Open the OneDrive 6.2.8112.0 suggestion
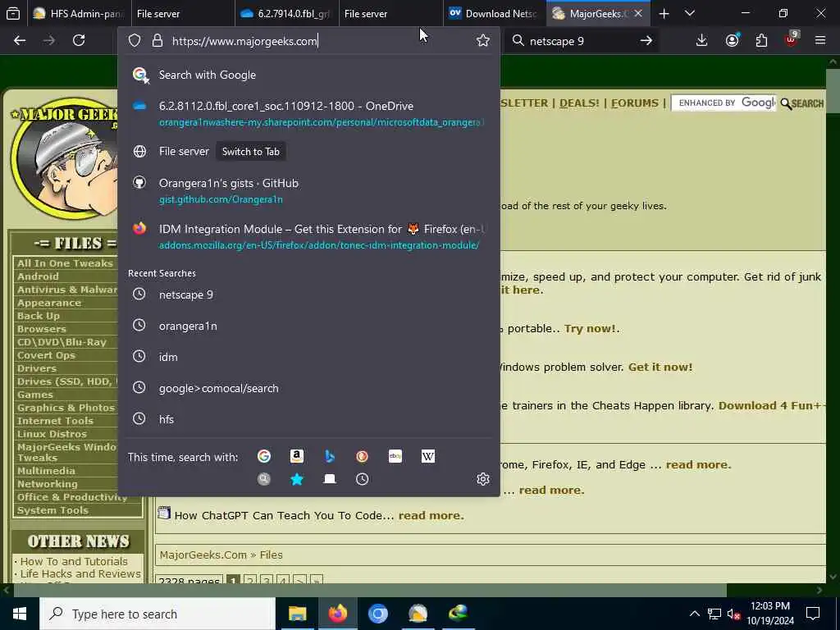The image size is (840, 630). coord(308,113)
